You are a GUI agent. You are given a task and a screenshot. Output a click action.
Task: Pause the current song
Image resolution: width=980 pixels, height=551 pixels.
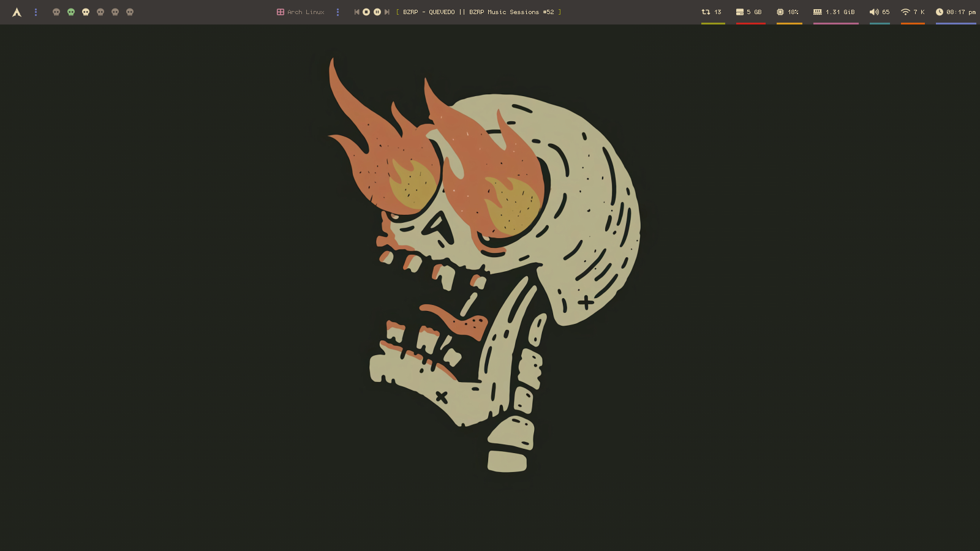[377, 12]
